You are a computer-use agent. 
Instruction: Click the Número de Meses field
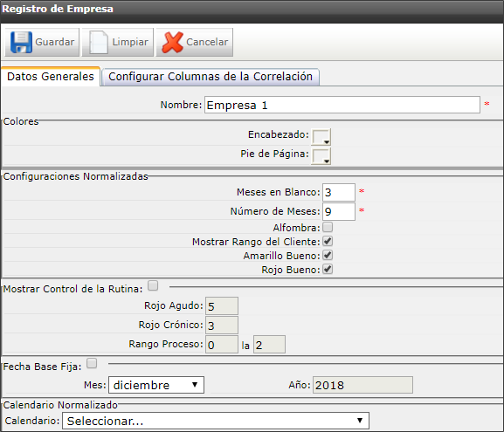tap(339, 211)
